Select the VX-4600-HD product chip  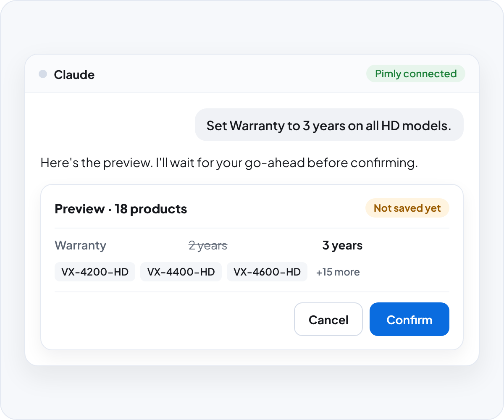point(267,272)
